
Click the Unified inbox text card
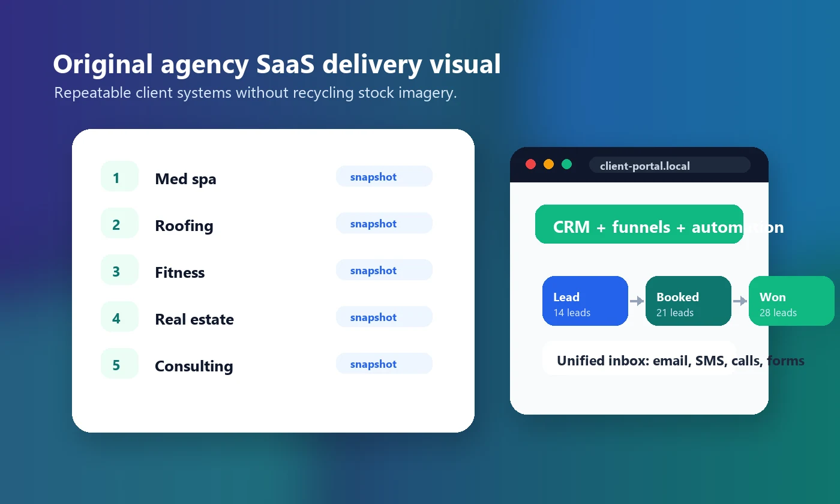tap(639, 358)
